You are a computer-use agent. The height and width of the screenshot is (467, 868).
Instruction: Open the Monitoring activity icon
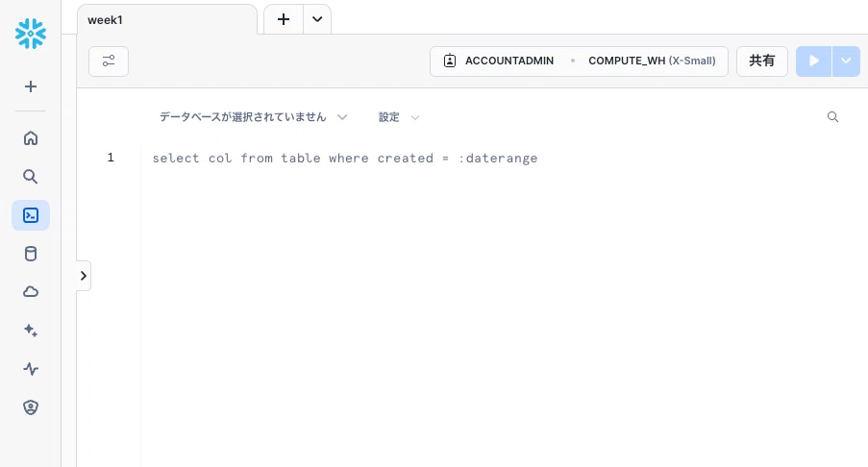pyautogui.click(x=31, y=369)
